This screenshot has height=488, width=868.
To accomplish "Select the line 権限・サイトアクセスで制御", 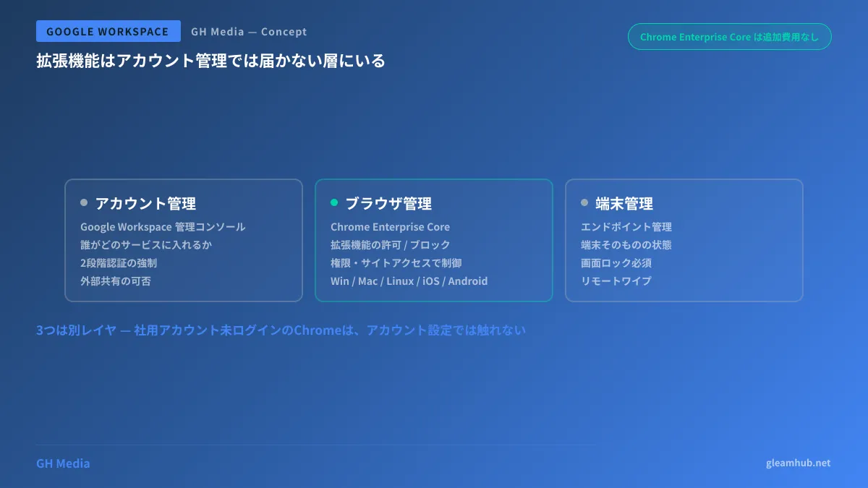I will 396,263.
